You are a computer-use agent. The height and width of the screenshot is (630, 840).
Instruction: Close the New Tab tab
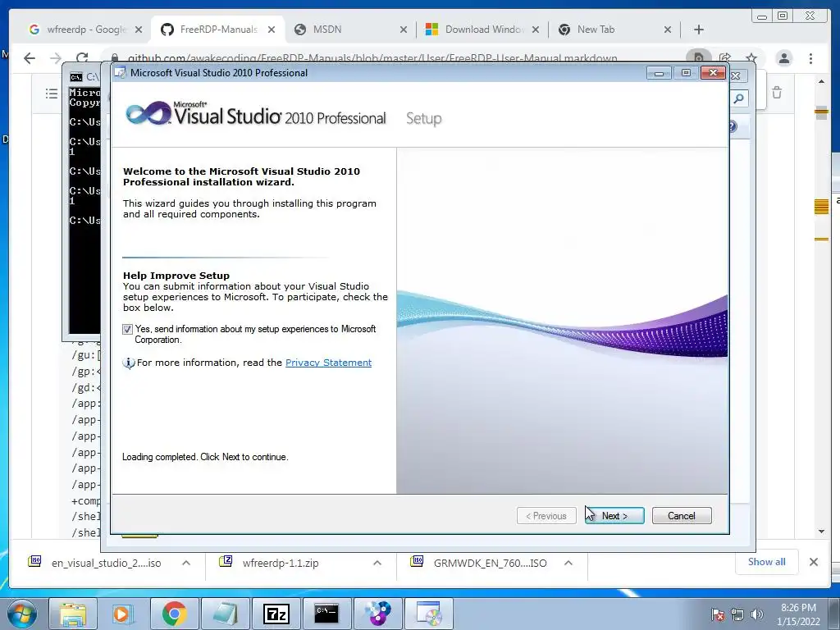tap(668, 30)
